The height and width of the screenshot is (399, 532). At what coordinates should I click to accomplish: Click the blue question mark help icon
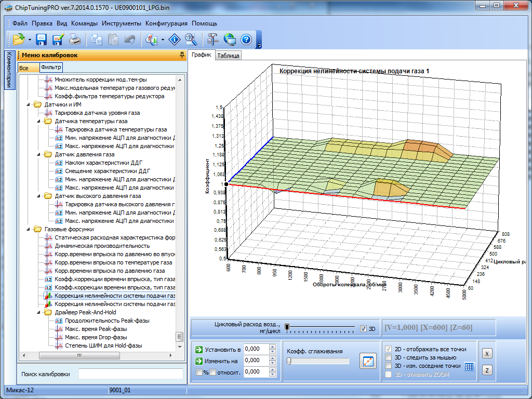tap(246, 39)
